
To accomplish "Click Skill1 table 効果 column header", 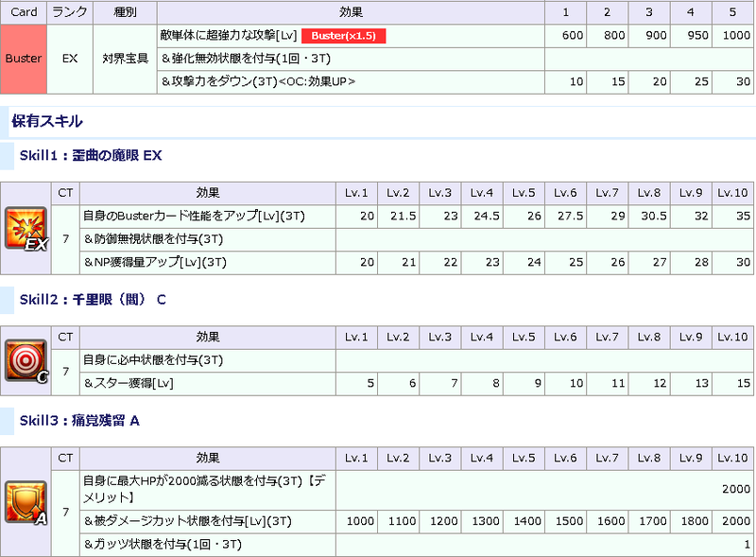I will [x=208, y=193].
